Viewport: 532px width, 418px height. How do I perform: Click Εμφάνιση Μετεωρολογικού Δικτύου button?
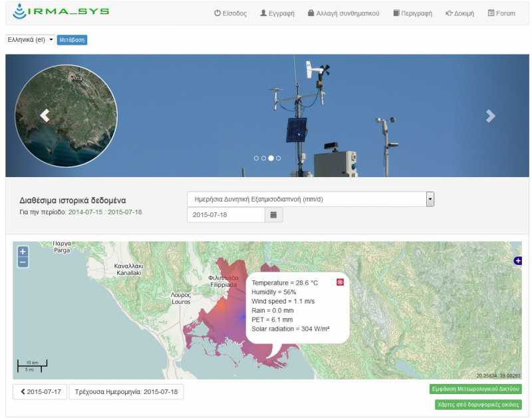coord(475,389)
